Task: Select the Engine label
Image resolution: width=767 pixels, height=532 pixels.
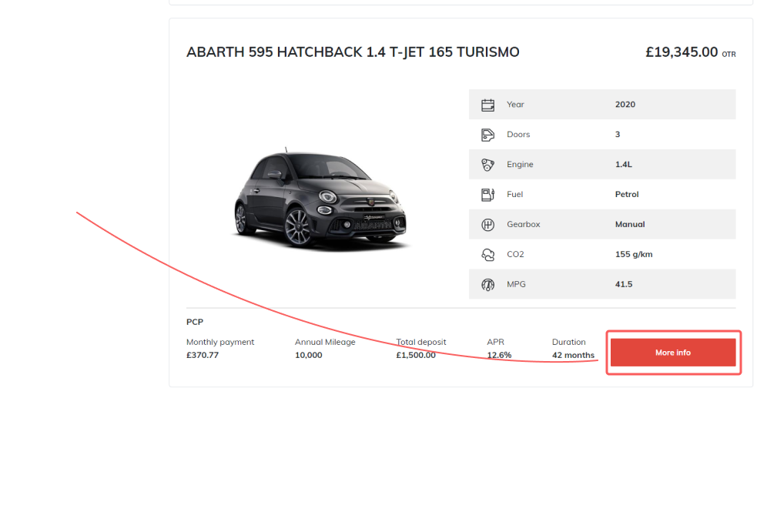Action: (520, 165)
